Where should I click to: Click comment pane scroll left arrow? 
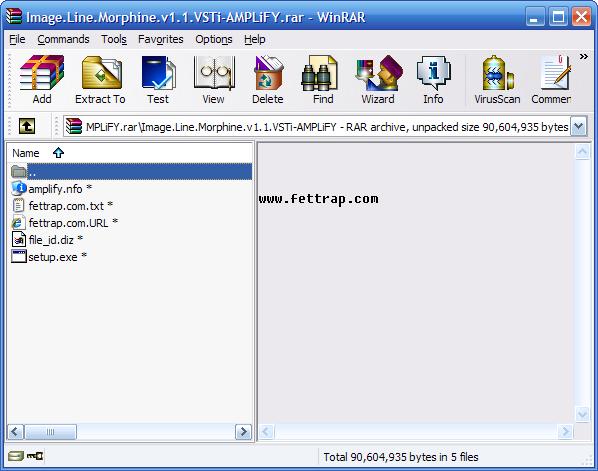(x=266, y=432)
